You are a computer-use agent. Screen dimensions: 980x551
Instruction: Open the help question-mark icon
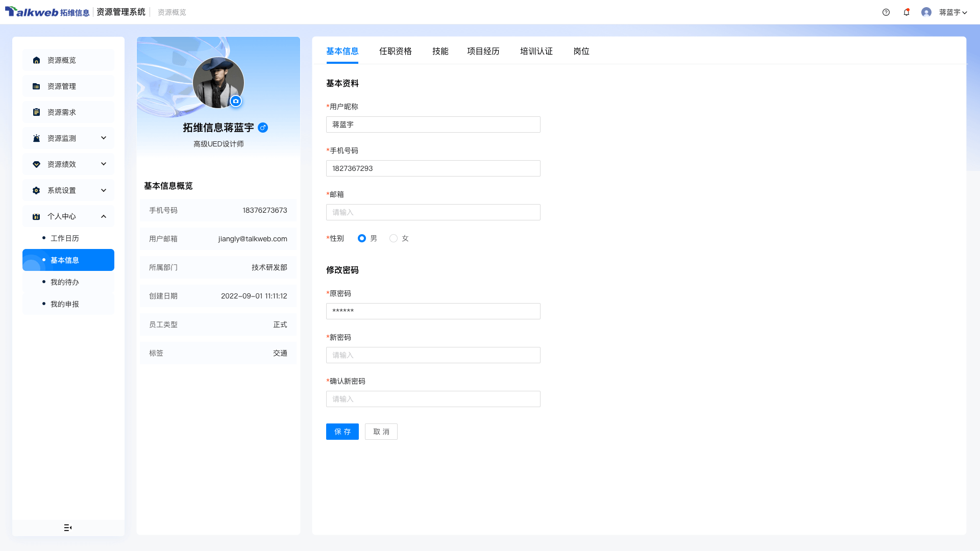(886, 12)
